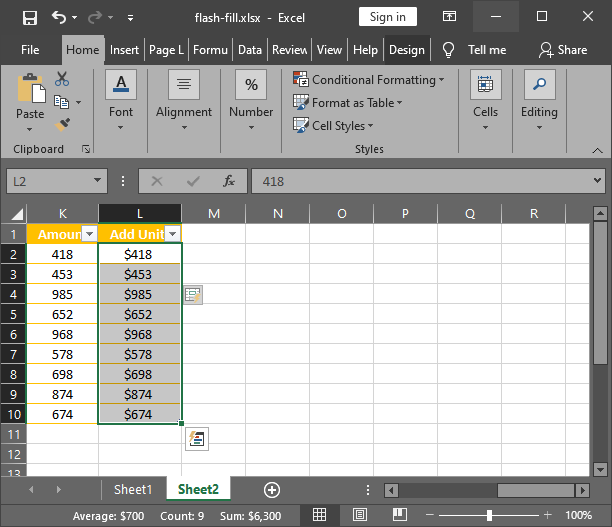Viewport: 612px width, 527px height.
Task: Open Format as Table gallery
Action: point(347,103)
